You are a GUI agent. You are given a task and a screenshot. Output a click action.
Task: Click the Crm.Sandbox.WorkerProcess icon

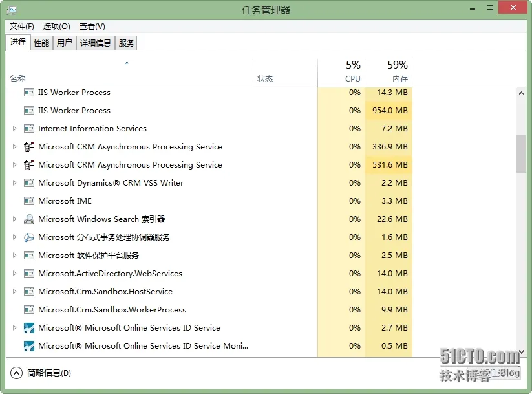click(29, 309)
